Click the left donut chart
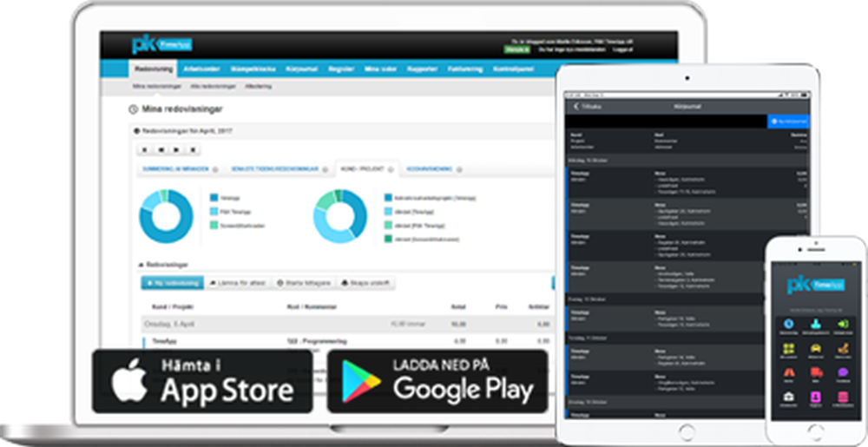Image resolution: width=868 pixels, height=447 pixels. click(x=166, y=216)
